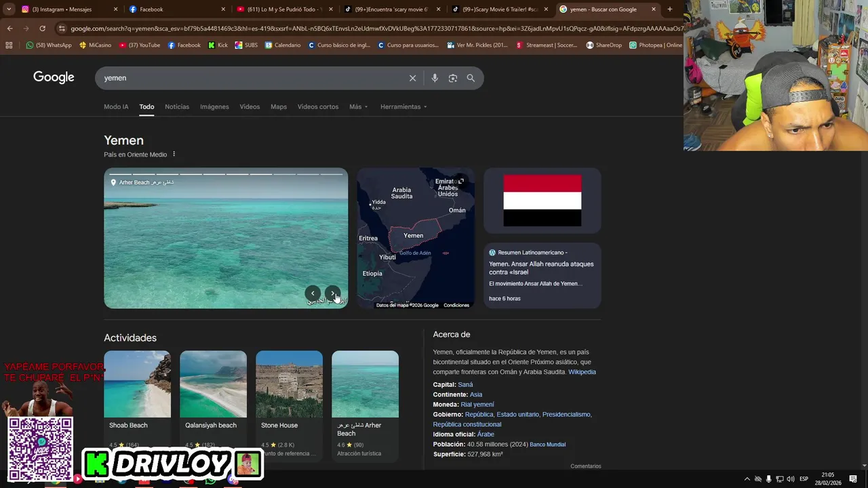Open the Condiciones link on map

point(456,305)
